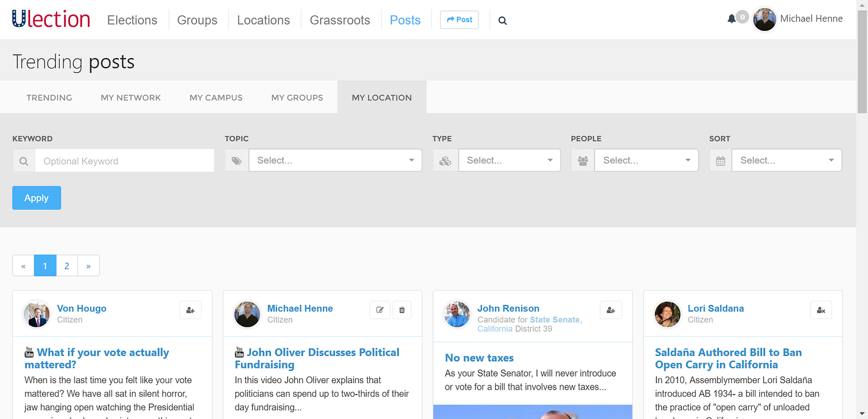
Task: Open the 'No new taxes' post
Action: point(480,358)
